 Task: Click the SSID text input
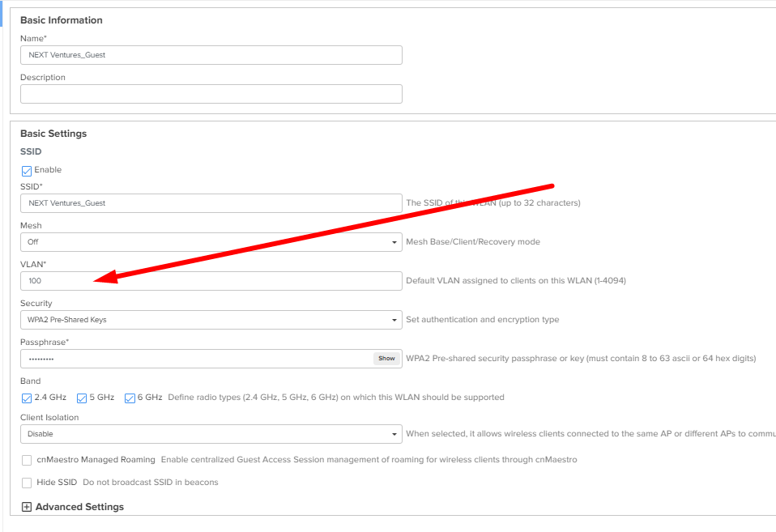pyautogui.click(x=211, y=203)
